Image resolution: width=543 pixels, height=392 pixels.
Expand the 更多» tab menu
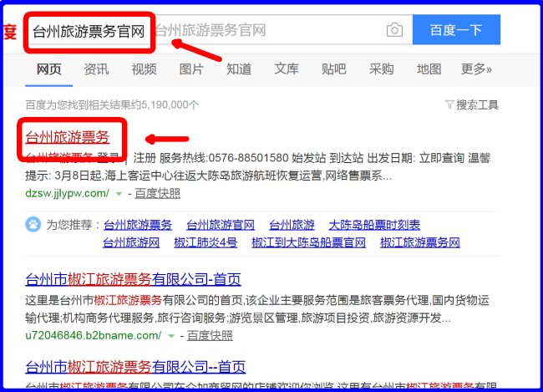click(476, 69)
